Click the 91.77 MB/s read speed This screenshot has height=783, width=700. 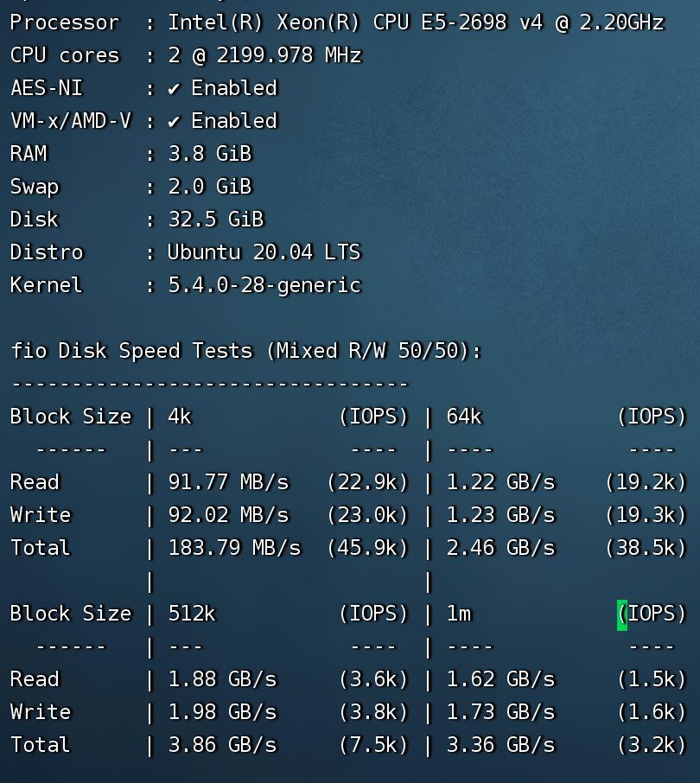228,482
